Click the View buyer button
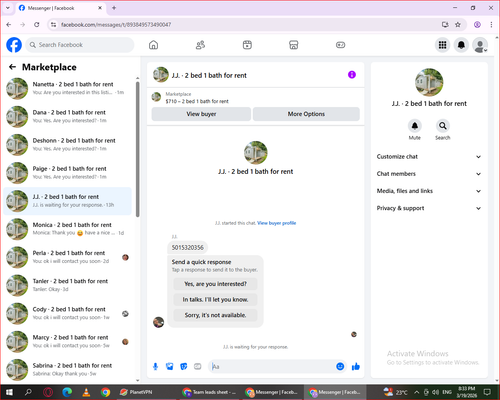The height and width of the screenshot is (400, 500). 201,114
